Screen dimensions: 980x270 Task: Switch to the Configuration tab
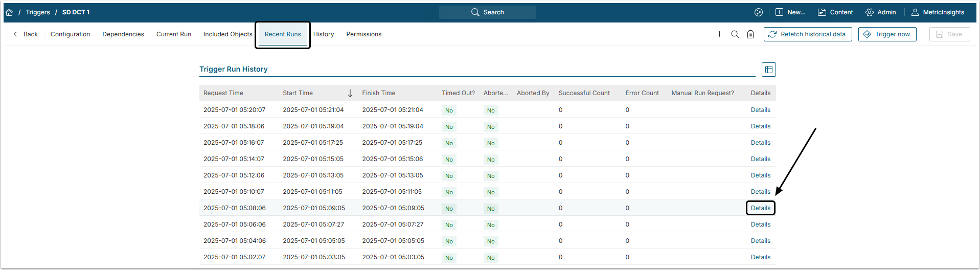pos(70,34)
